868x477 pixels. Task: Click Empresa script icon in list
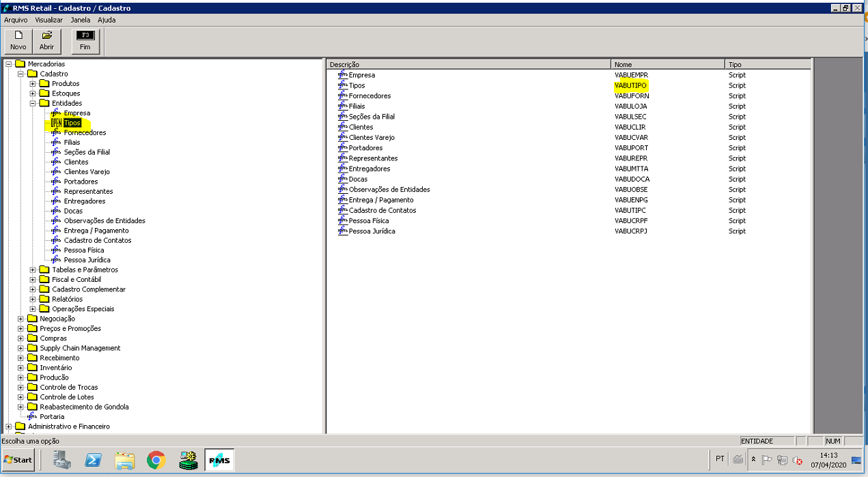[x=343, y=75]
